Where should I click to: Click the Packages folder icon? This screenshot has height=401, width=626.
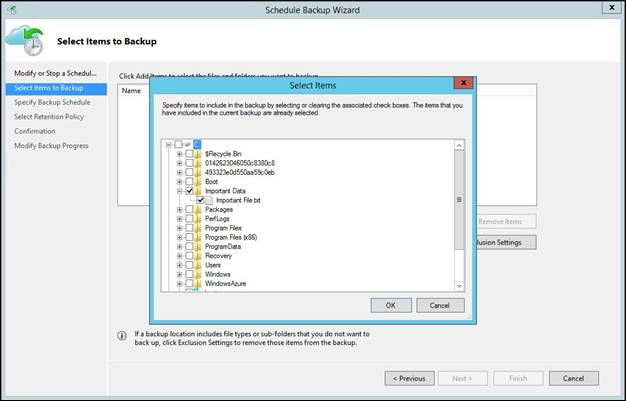coord(198,209)
